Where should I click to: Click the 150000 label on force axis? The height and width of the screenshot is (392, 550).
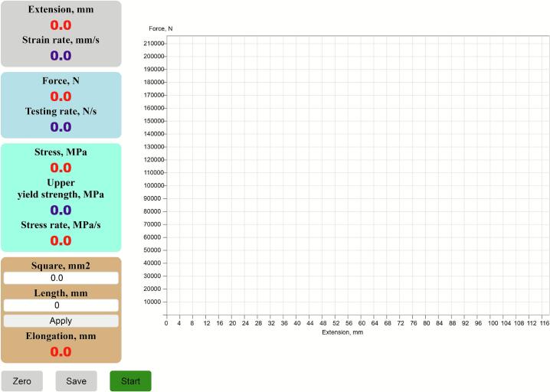(x=154, y=121)
